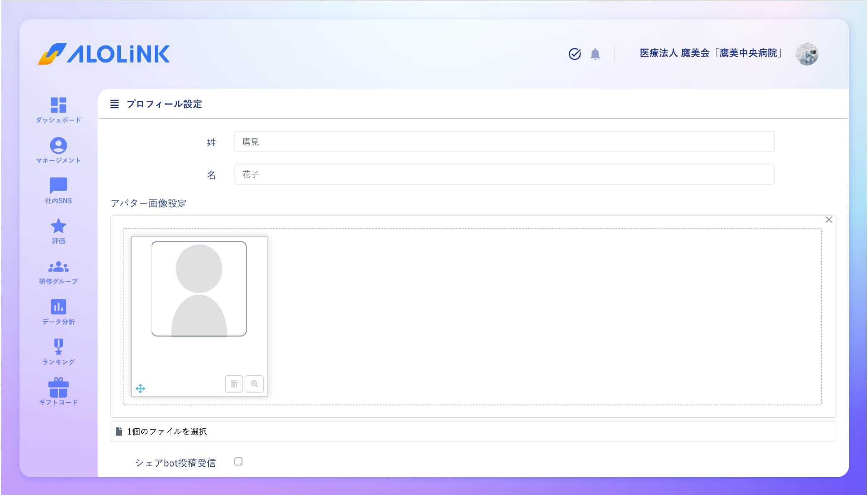Image resolution: width=868 pixels, height=495 pixels.
Task: Open the Dashboard sidebar icon
Action: [58, 105]
